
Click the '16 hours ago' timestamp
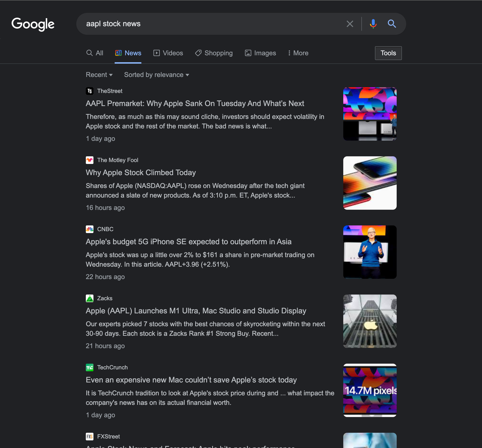pos(105,208)
